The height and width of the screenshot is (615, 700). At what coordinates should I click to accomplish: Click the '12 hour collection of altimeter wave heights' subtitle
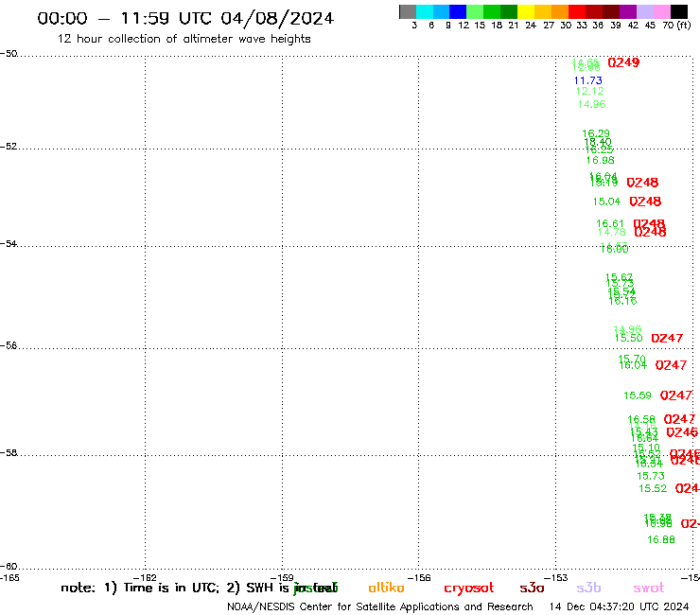tap(184, 39)
